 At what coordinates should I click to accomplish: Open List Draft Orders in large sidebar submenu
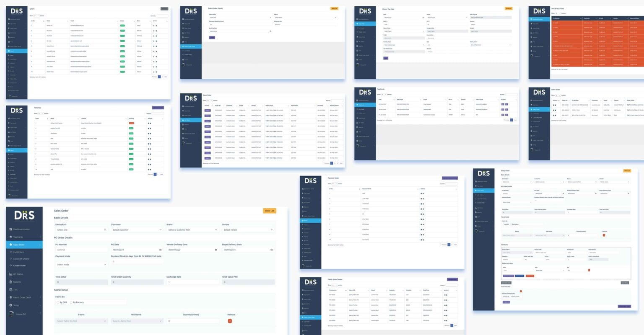pos(21,259)
